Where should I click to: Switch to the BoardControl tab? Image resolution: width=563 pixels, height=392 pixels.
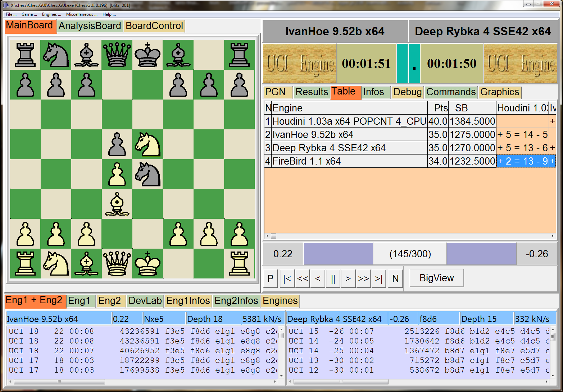click(154, 26)
